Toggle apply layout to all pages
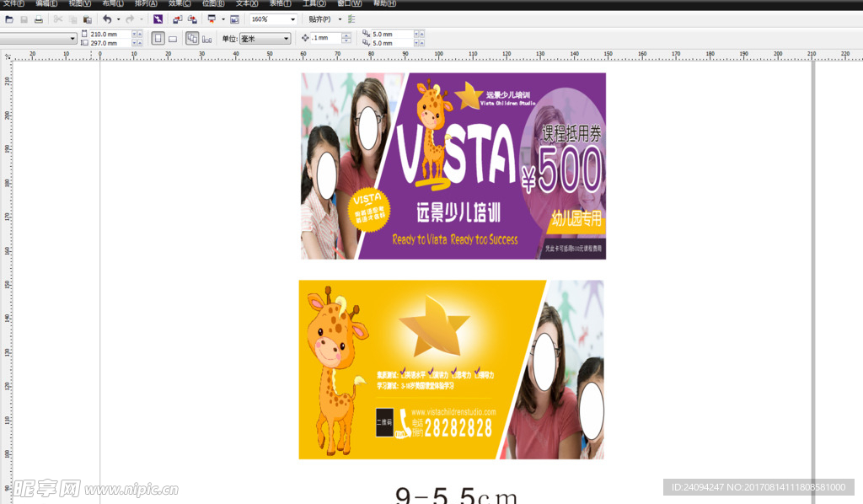 (192, 38)
